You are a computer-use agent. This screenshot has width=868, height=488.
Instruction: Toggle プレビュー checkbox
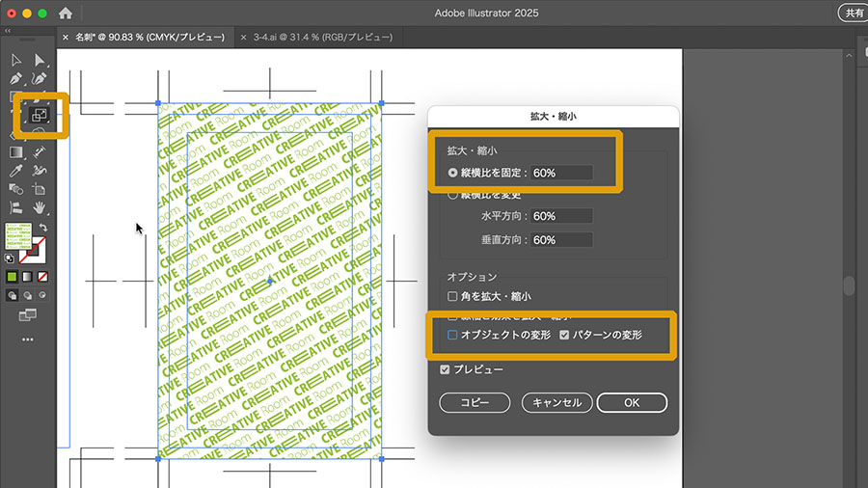click(x=445, y=369)
